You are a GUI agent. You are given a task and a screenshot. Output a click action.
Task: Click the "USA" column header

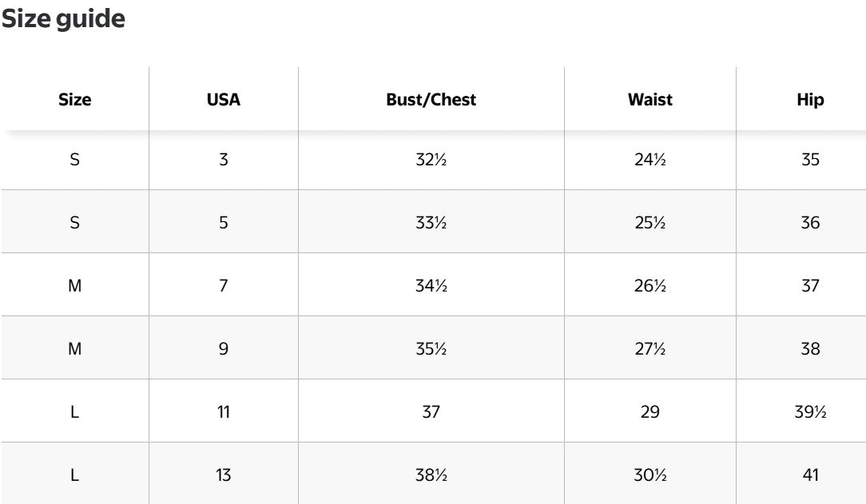224,100
